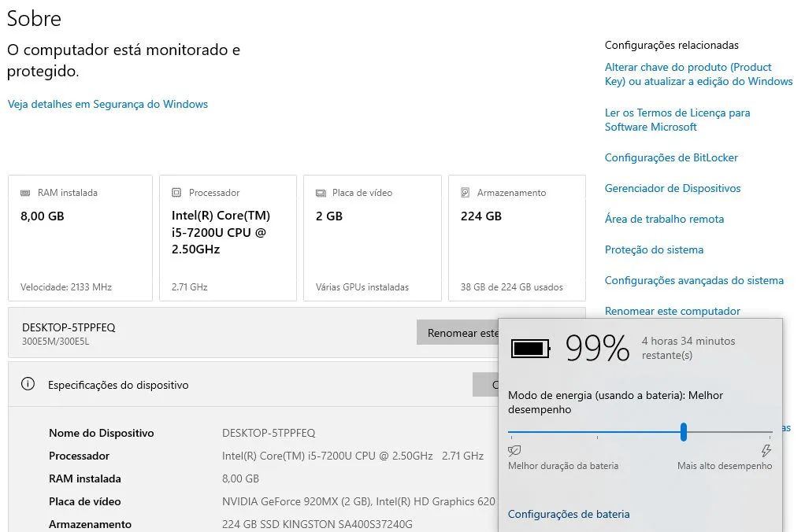This screenshot has width=805, height=532.
Task: Click Velocidade: 2133 MHz text
Action: [66, 286]
